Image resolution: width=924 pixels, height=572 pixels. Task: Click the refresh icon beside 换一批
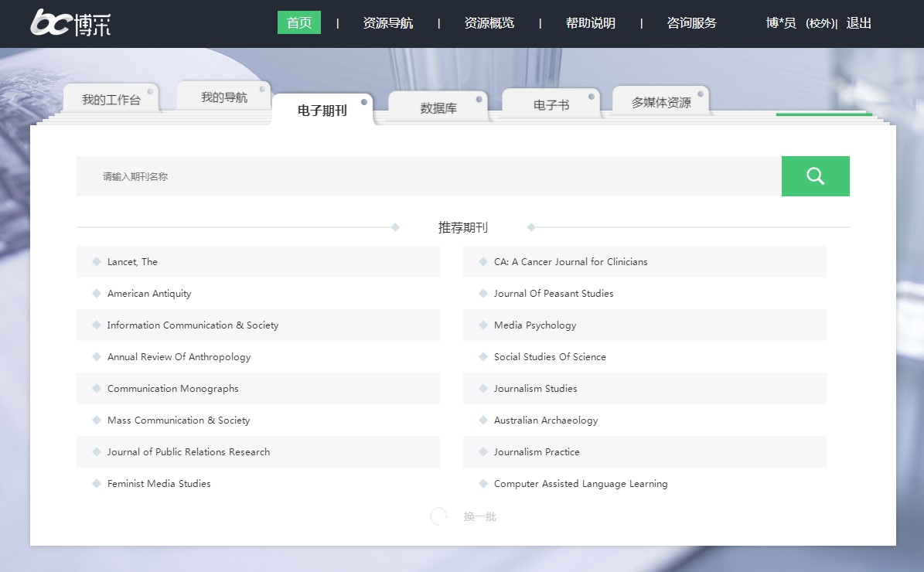pyautogui.click(x=438, y=516)
